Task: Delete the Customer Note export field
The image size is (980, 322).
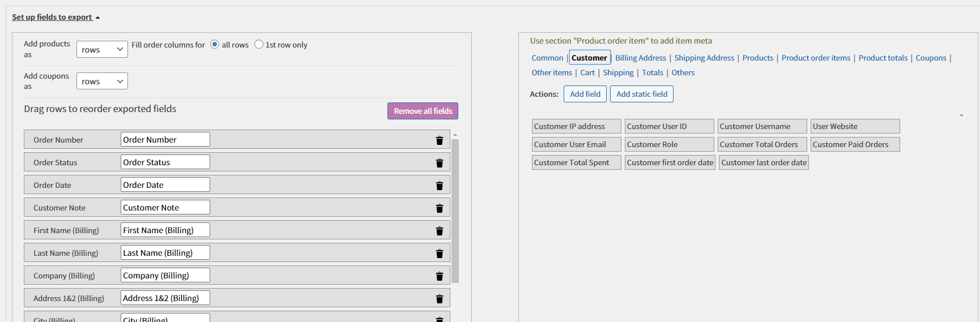Action: point(439,208)
